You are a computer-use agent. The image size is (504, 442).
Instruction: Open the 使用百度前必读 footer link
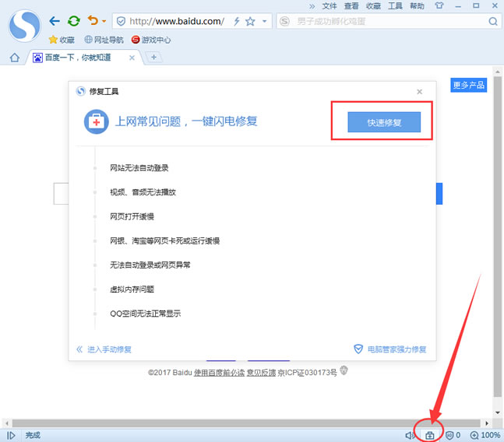[219, 372]
